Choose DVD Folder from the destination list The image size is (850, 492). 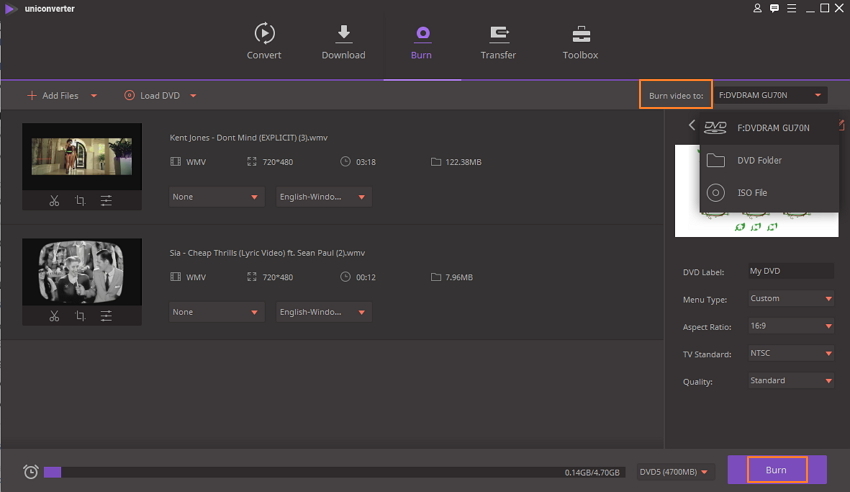(x=769, y=160)
